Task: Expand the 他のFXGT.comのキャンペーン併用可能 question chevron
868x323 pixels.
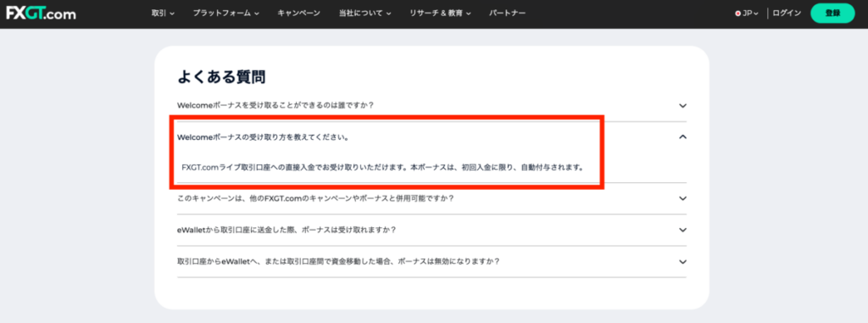Action: pyautogui.click(x=682, y=198)
